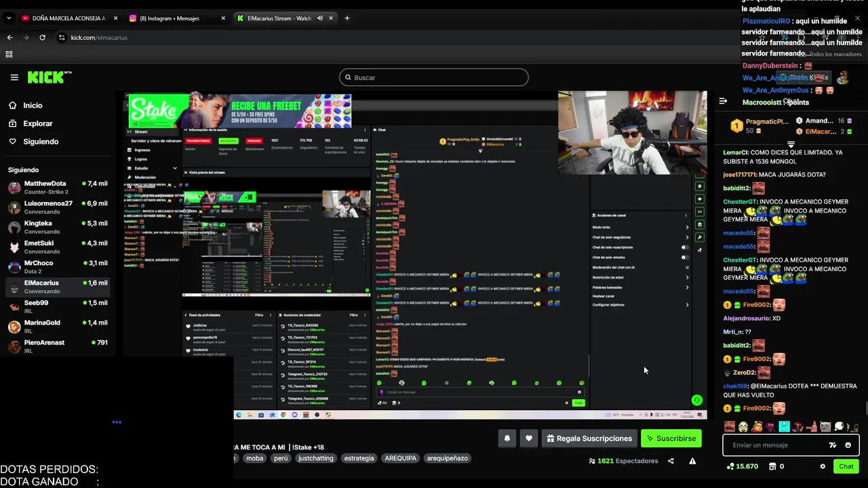Image resolution: width=868 pixels, height=488 pixels.
Task: Click the Stake free bet banner
Action: [x=240, y=111]
